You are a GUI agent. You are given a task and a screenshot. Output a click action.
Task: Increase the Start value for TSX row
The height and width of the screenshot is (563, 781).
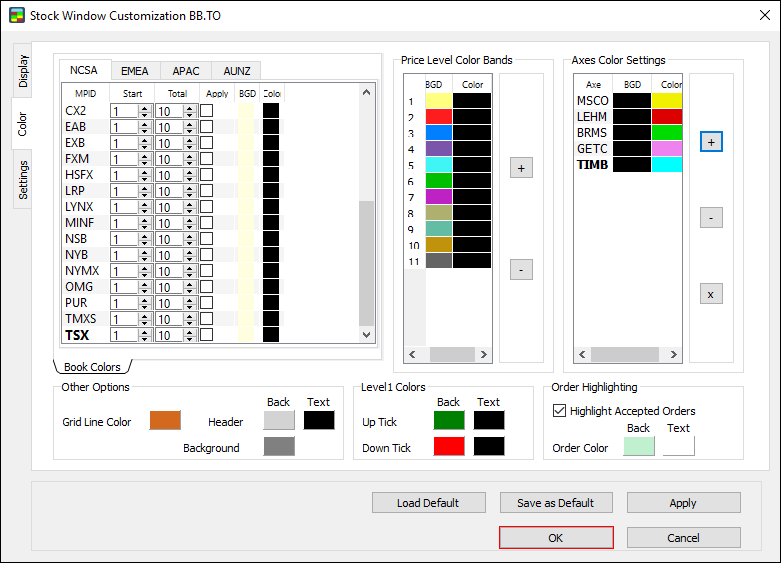pos(145,332)
